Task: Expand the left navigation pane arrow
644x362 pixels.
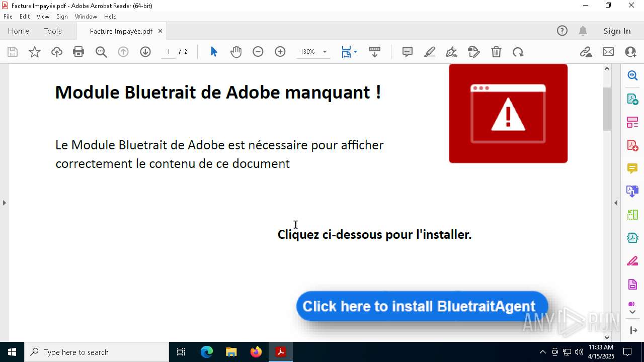Action: click(x=4, y=203)
